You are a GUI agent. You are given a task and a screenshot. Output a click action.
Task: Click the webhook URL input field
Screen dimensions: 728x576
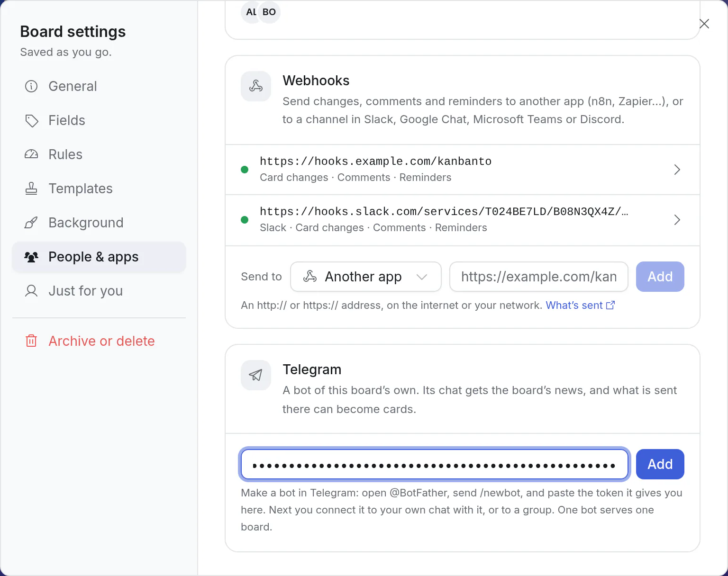(x=539, y=277)
